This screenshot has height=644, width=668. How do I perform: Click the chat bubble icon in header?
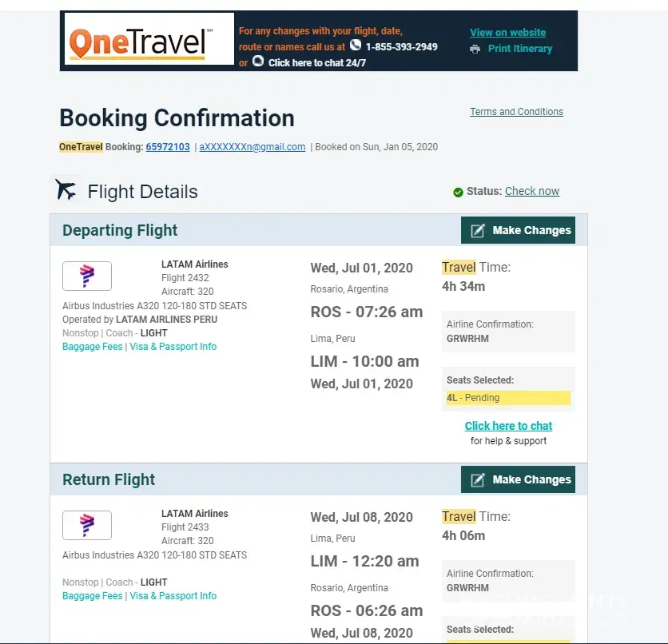pyautogui.click(x=258, y=61)
